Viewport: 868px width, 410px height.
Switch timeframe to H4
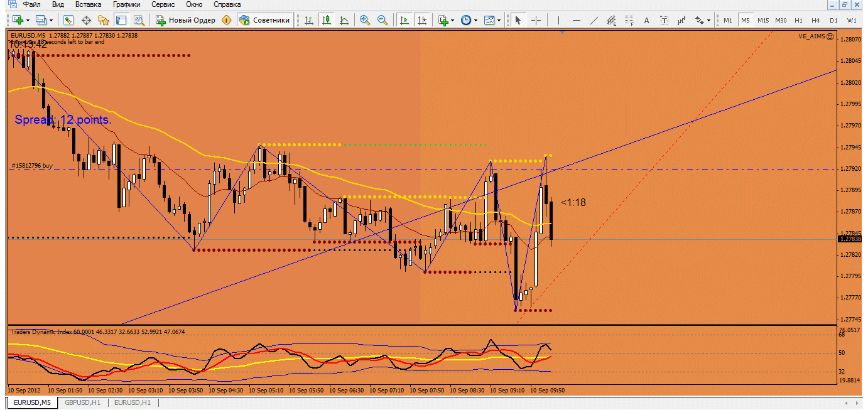tap(816, 20)
